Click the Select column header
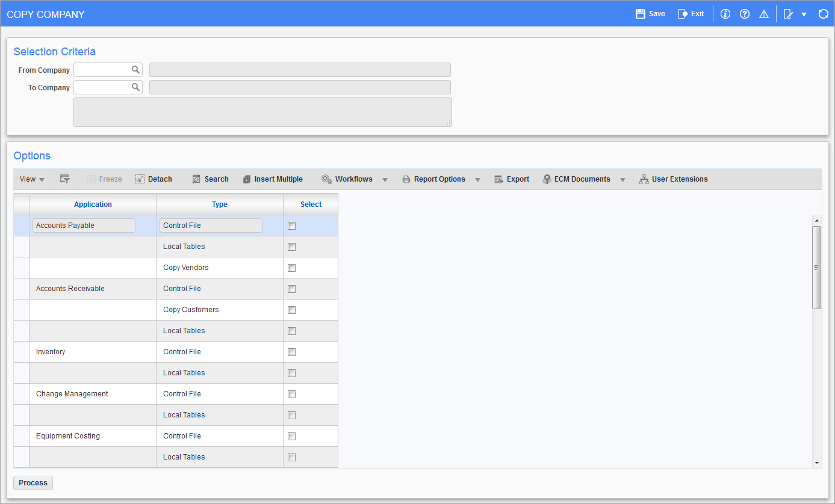Screen dimensions: 835x504 [x=311, y=204]
